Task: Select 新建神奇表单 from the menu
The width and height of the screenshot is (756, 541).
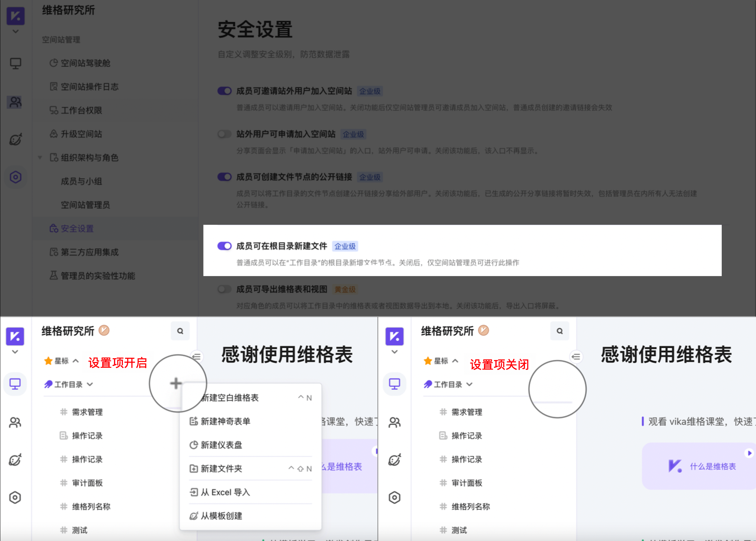Action: click(x=225, y=421)
